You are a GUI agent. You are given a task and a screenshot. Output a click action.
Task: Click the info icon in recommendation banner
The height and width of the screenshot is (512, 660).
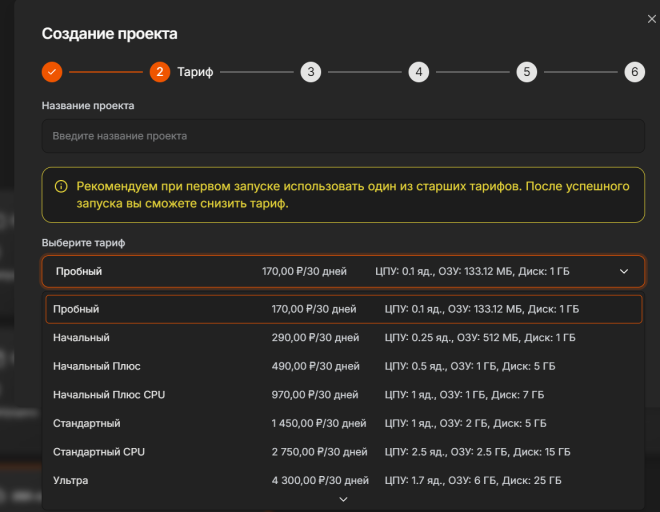pos(61,186)
